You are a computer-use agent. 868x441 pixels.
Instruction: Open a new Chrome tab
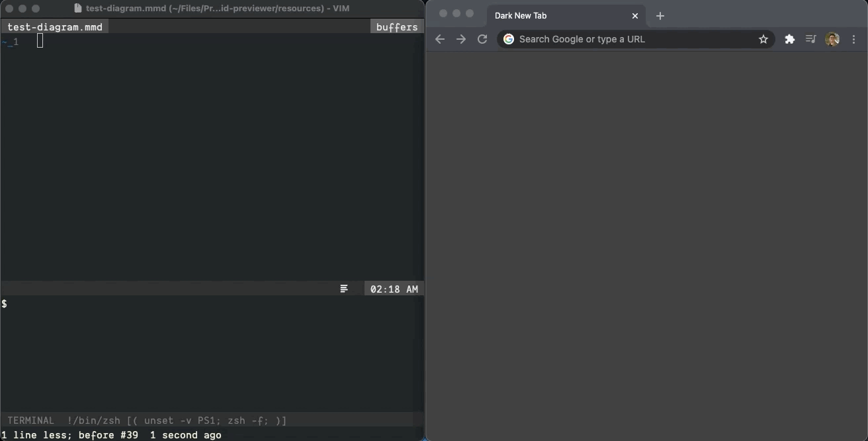tap(660, 16)
